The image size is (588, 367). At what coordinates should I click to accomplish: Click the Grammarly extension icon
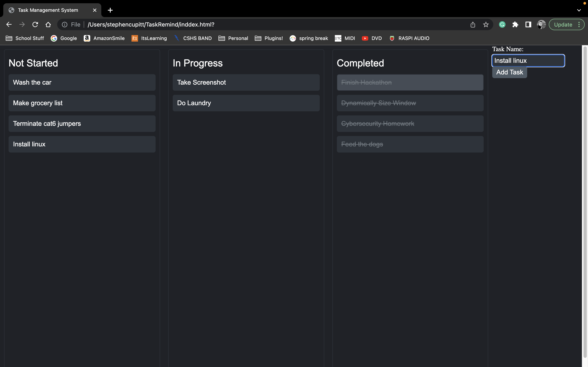click(502, 24)
